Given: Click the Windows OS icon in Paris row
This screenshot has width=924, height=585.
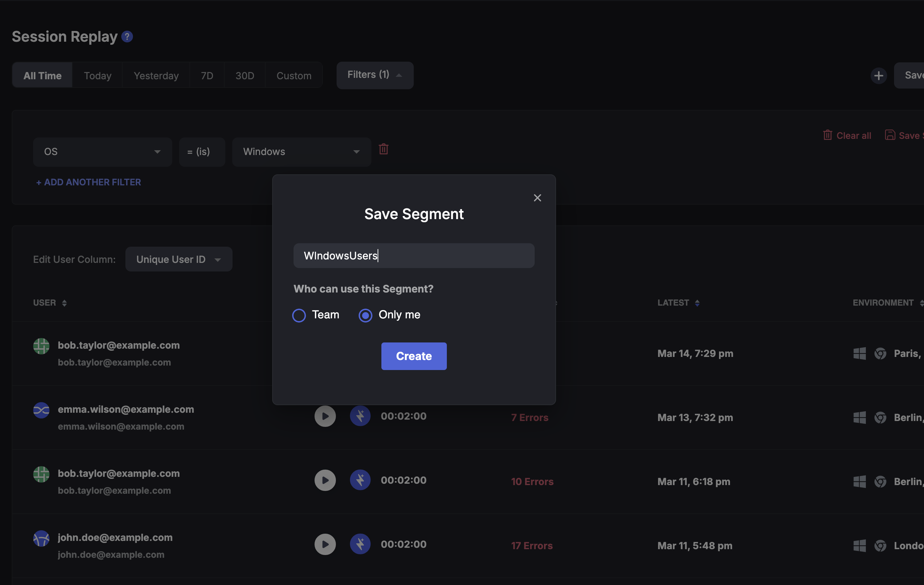Looking at the screenshot, I should [859, 353].
